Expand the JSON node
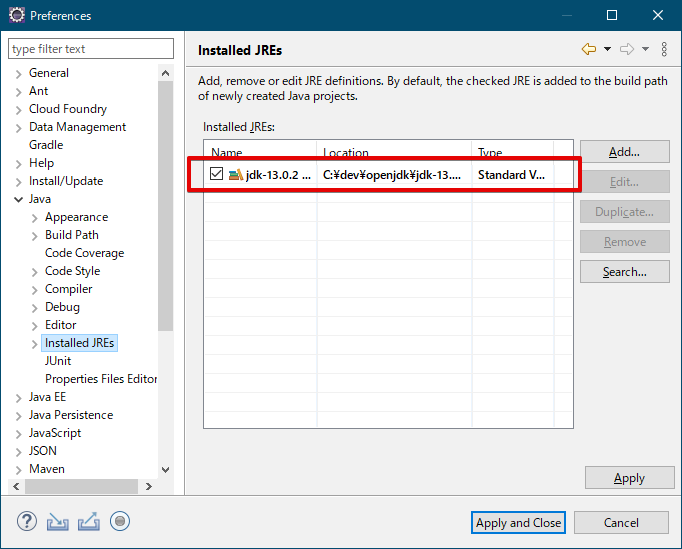 (18, 452)
